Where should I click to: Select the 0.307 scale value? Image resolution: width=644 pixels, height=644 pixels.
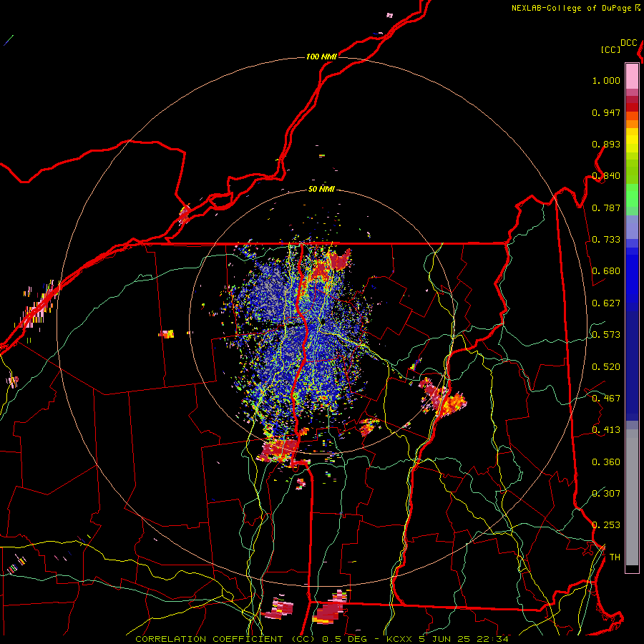click(606, 493)
